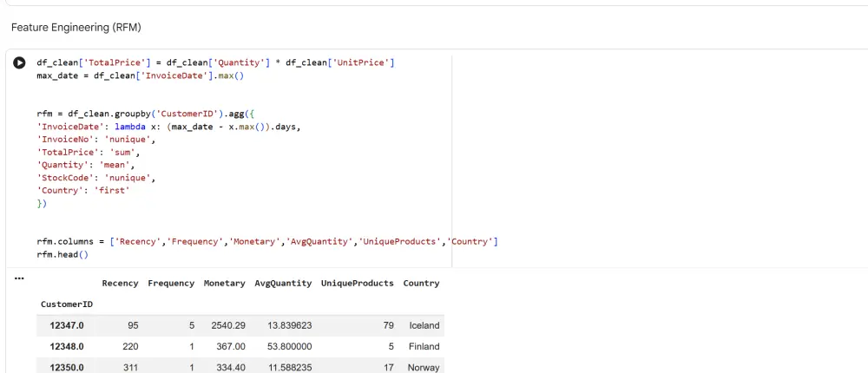
Task: Select the AvgQuantity column header
Action: (x=283, y=284)
